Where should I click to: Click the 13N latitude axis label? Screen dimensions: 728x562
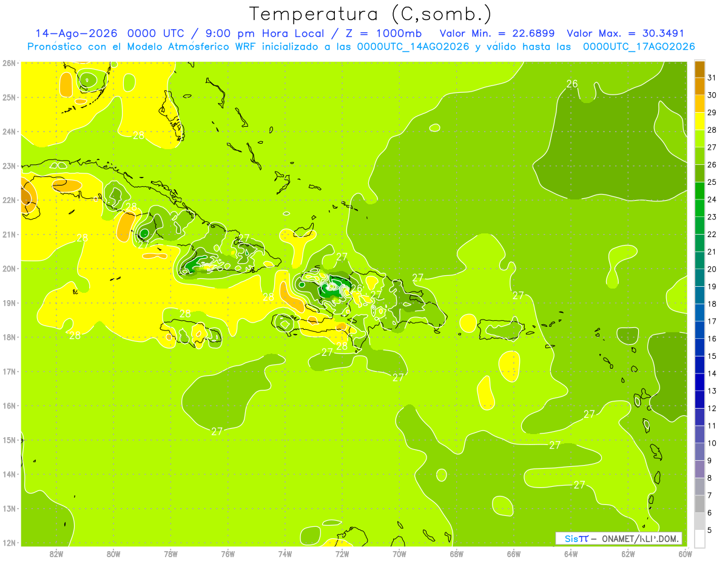(9, 508)
